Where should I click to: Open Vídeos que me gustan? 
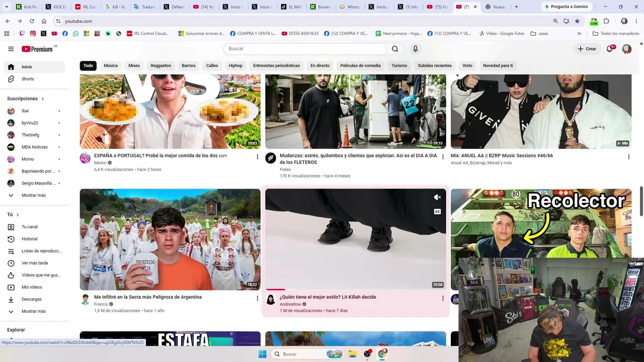pos(34,275)
